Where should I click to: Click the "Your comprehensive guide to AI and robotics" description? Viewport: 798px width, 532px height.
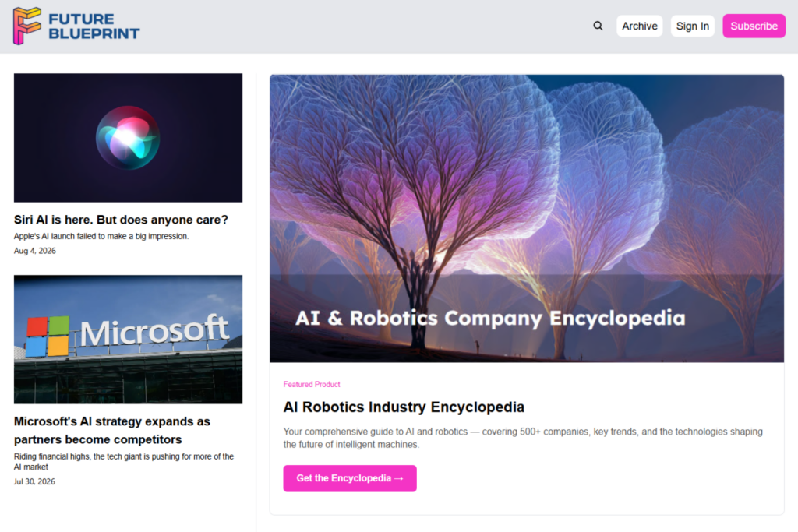click(523, 438)
